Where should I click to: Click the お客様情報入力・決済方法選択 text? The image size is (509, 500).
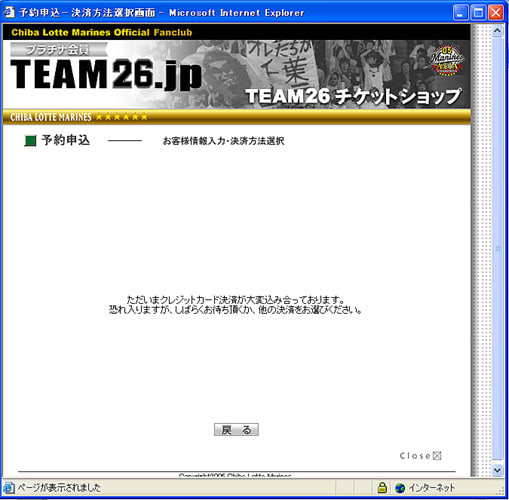tap(223, 141)
